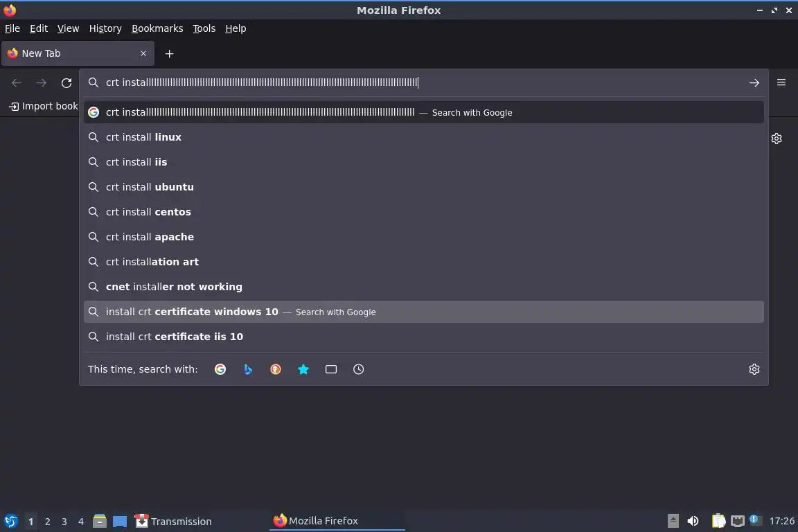The height and width of the screenshot is (532, 798).
Task: Select suggestion cnet installer not working
Action: point(423,287)
